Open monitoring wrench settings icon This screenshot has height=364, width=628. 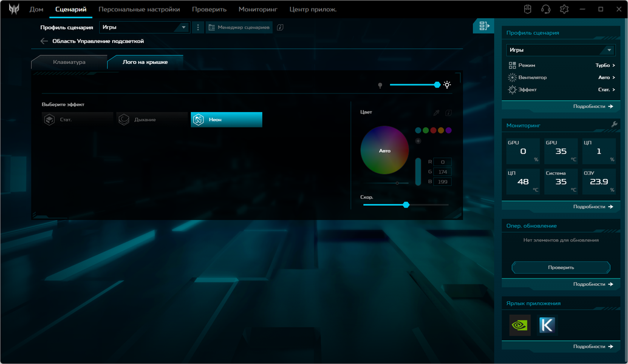[x=614, y=125]
